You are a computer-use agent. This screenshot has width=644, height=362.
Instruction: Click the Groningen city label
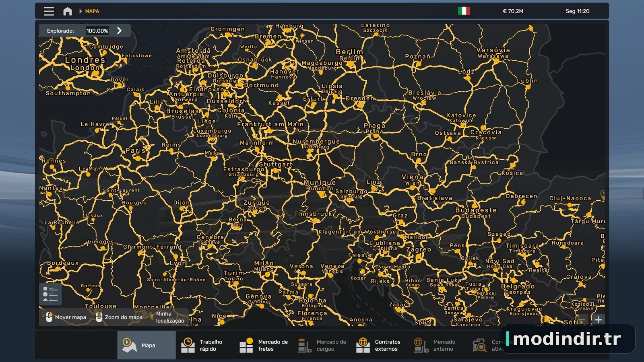pyautogui.click(x=227, y=29)
